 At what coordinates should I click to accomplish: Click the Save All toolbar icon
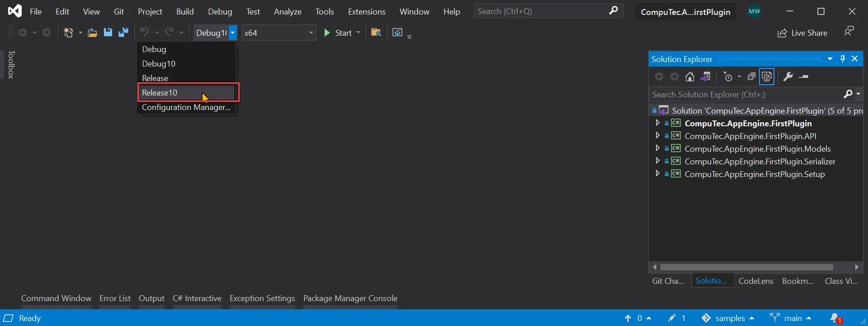tap(123, 33)
